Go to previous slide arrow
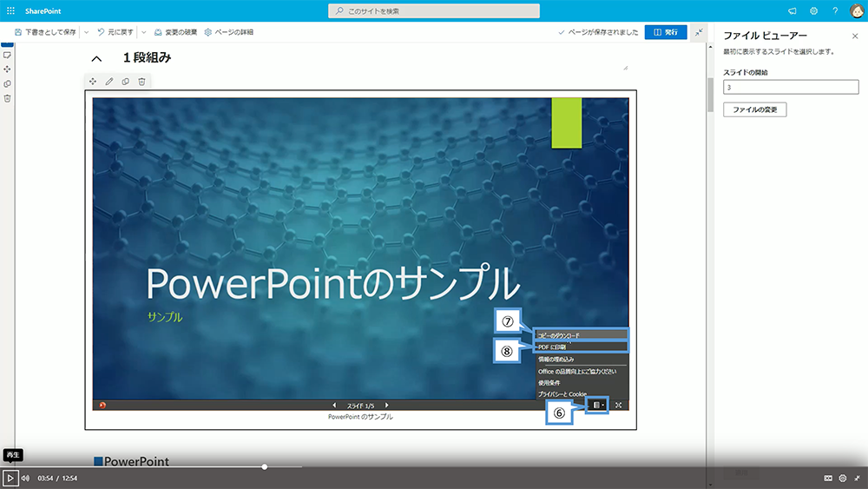Screen dimensions: 868x489 334,405
